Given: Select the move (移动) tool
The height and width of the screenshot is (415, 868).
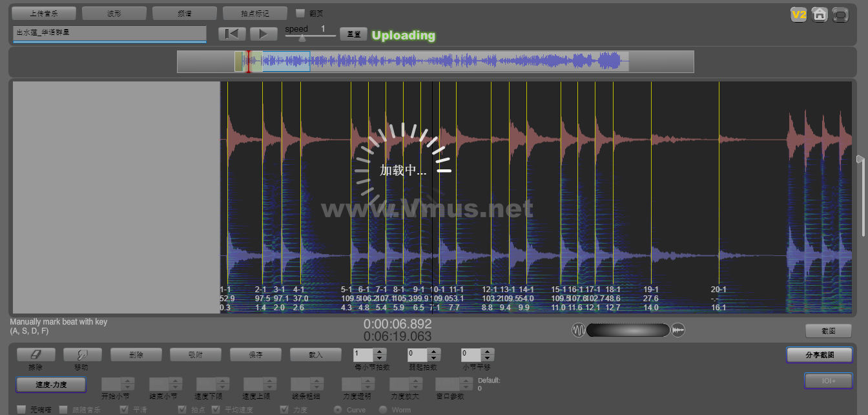Looking at the screenshot, I should [x=83, y=354].
